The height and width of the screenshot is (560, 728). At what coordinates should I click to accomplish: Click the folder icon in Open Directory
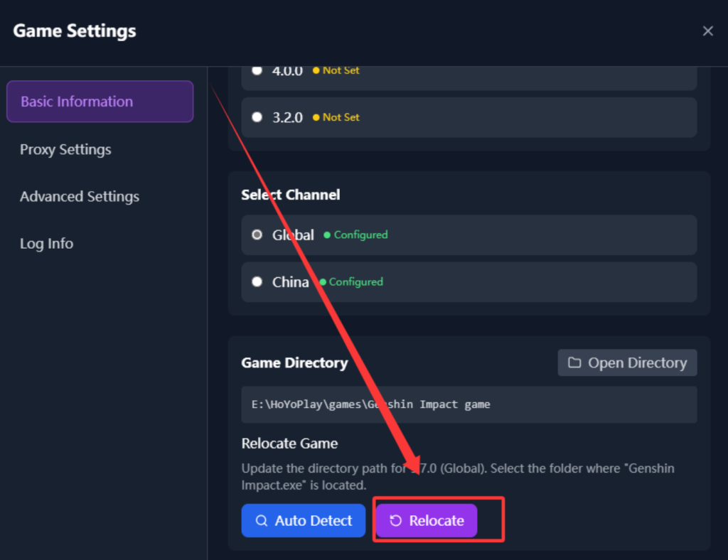click(x=574, y=363)
